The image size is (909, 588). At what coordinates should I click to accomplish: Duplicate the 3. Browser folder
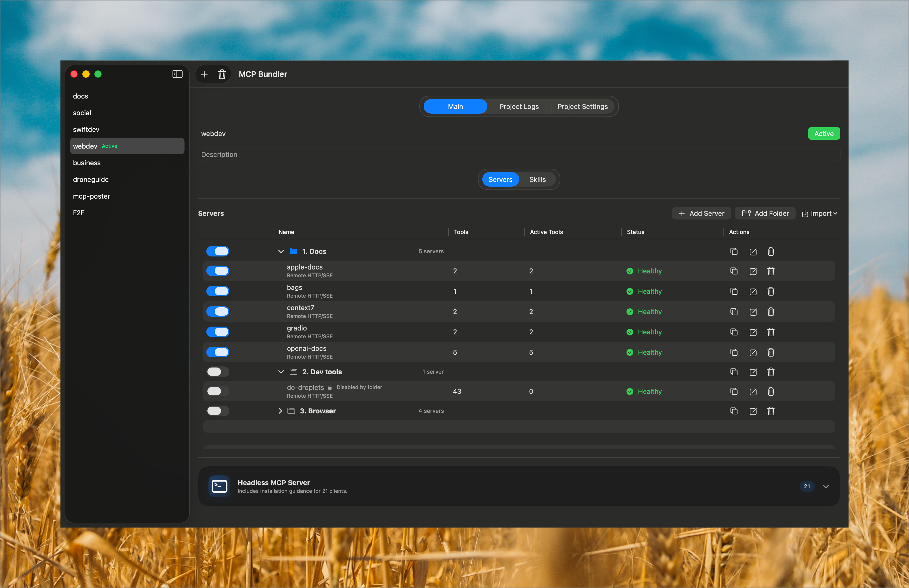(734, 411)
